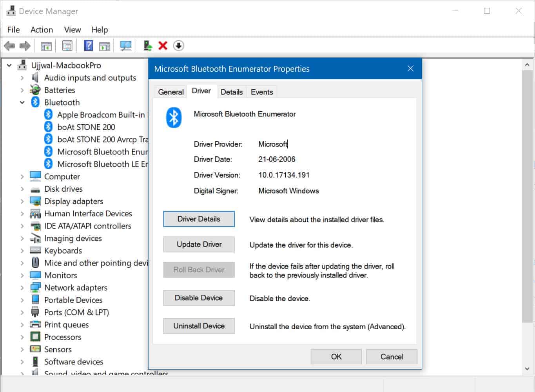The image size is (535, 392).
Task: Click the Update Driver button
Action: (199, 244)
